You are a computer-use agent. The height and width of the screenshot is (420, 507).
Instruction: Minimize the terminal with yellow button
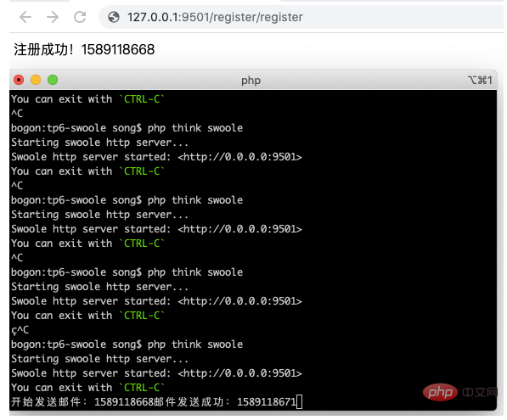point(36,80)
